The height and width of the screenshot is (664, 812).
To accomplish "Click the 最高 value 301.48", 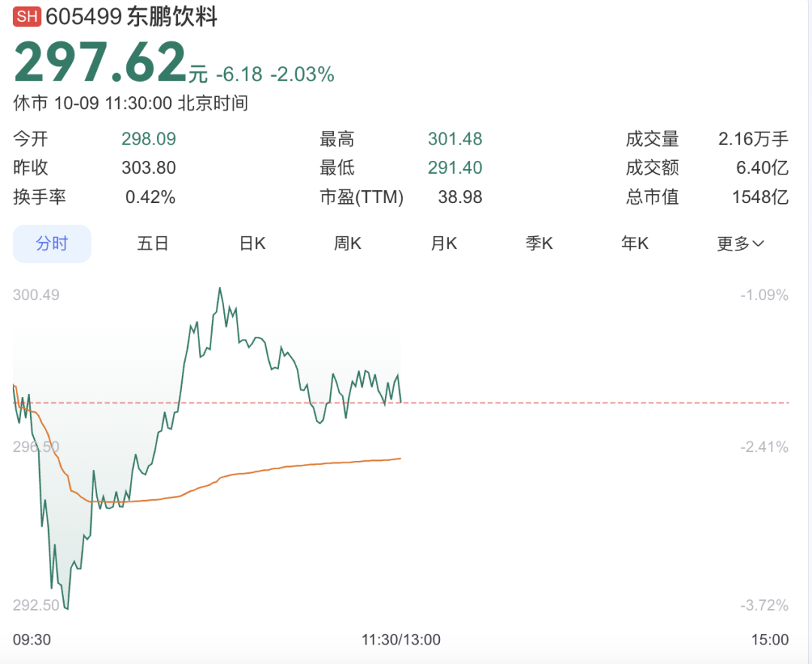I will (x=455, y=139).
